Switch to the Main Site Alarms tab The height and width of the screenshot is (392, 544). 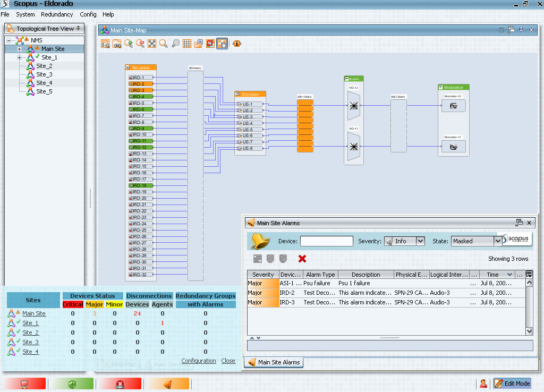[x=274, y=362]
